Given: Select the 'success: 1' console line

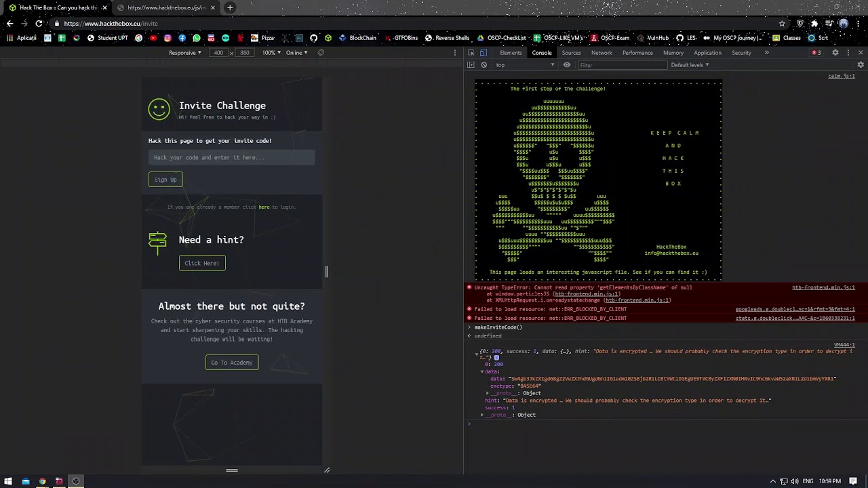Looking at the screenshot, I should coord(500,407).
